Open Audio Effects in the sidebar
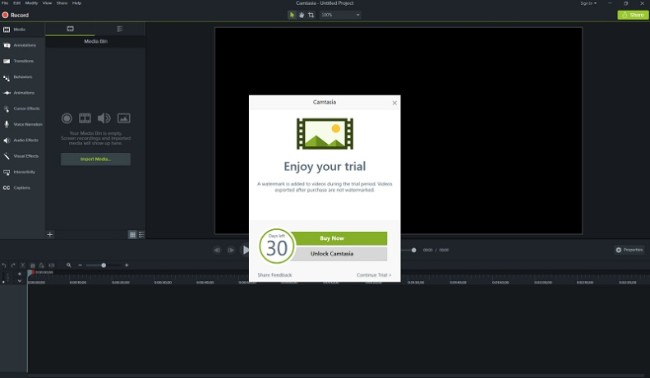This screenshot has height=378, width=650. click(21, 141)
